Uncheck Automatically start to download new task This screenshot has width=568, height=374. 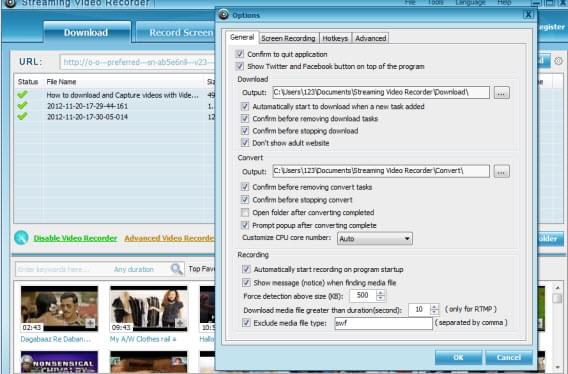(245, 107)
